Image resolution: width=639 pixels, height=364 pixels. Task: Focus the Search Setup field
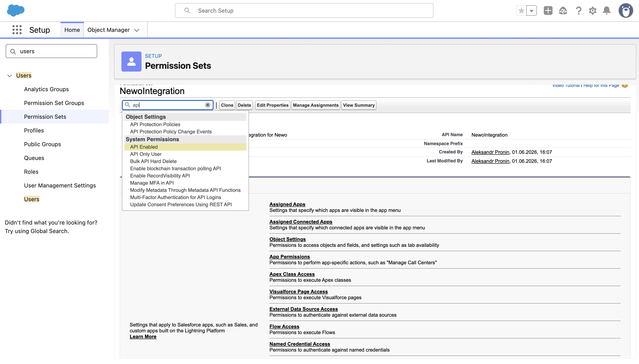pyautogui.click(x=304, y=10)
